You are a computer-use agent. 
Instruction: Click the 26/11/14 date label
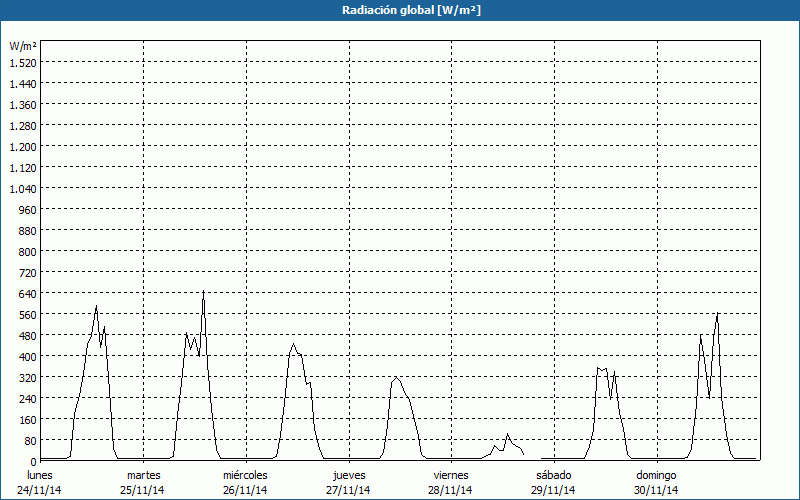click(x=245, y=490)
